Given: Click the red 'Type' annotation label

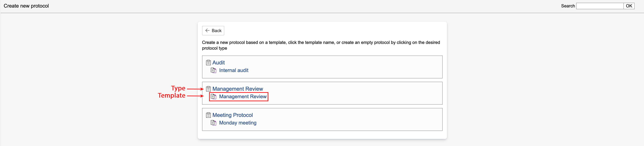Looking at the screenshot, I should point(178,88).
